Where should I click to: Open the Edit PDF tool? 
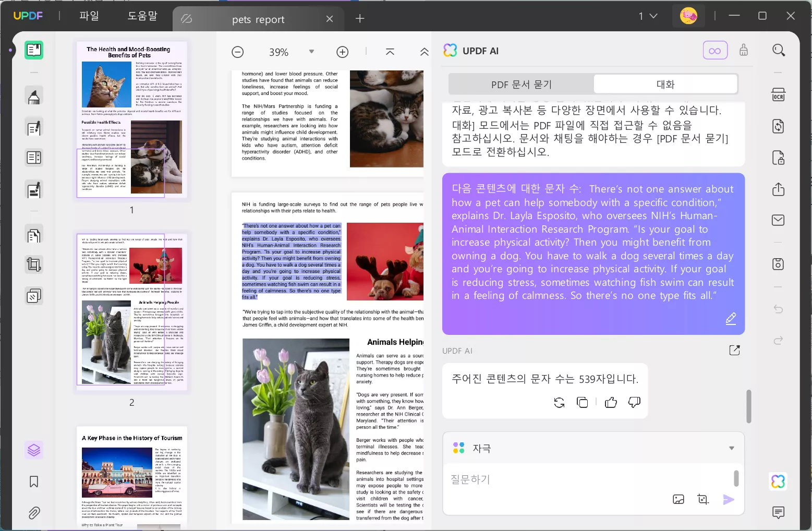[x=34, y=128]
